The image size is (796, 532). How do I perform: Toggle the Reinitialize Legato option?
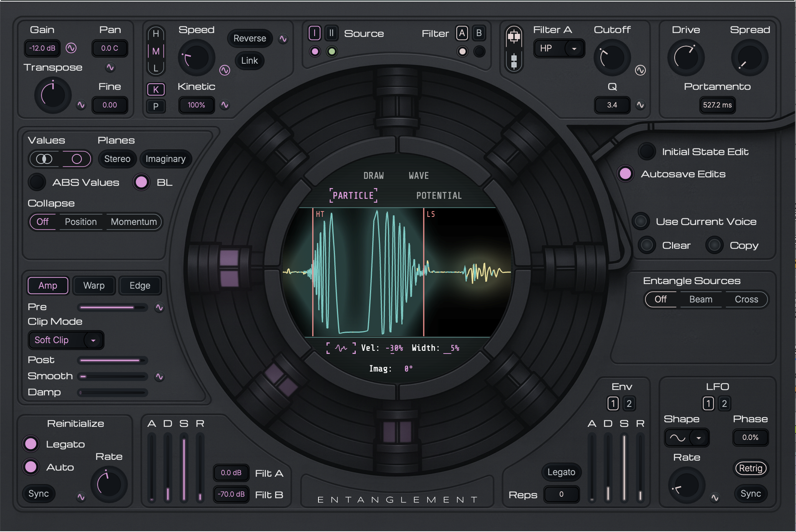(x=31, y=444)
